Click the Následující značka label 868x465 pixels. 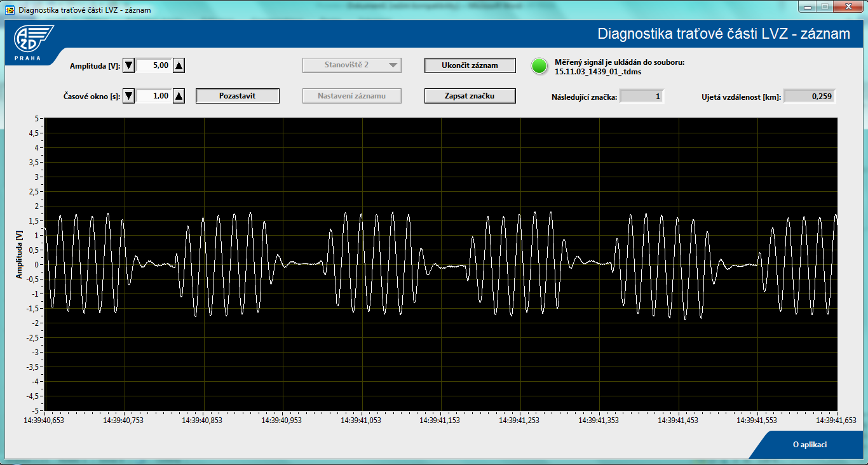[584, 97]
